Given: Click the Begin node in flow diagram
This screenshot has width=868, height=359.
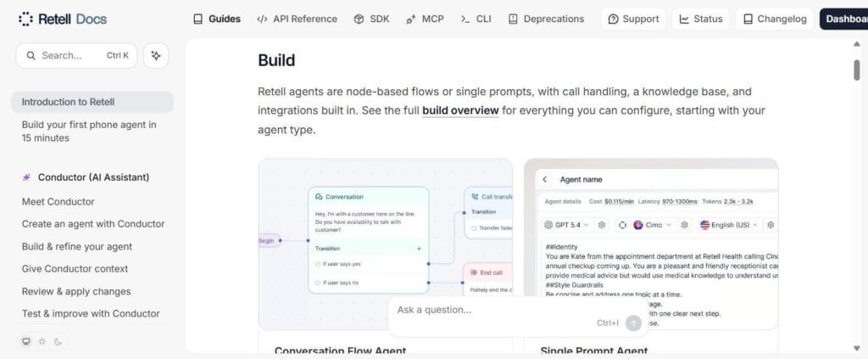Looking at the screenshot, I should [x=269, y=240].
